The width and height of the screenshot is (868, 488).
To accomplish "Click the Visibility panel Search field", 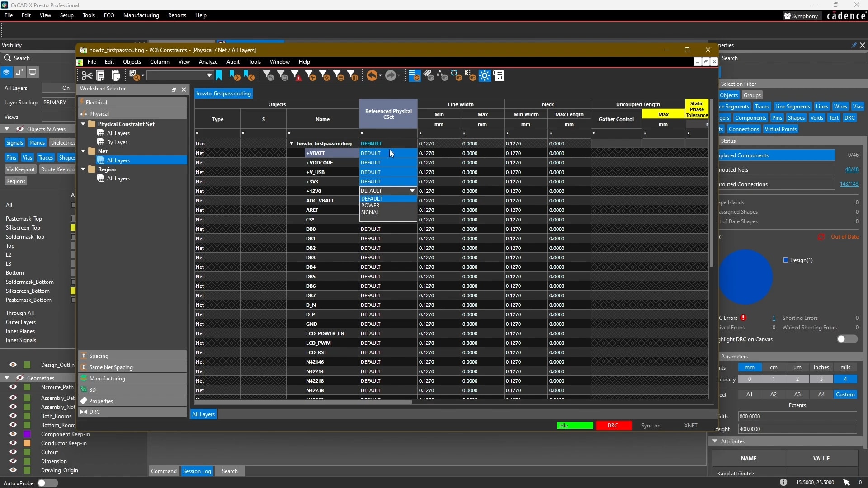I will pos(38,58).
